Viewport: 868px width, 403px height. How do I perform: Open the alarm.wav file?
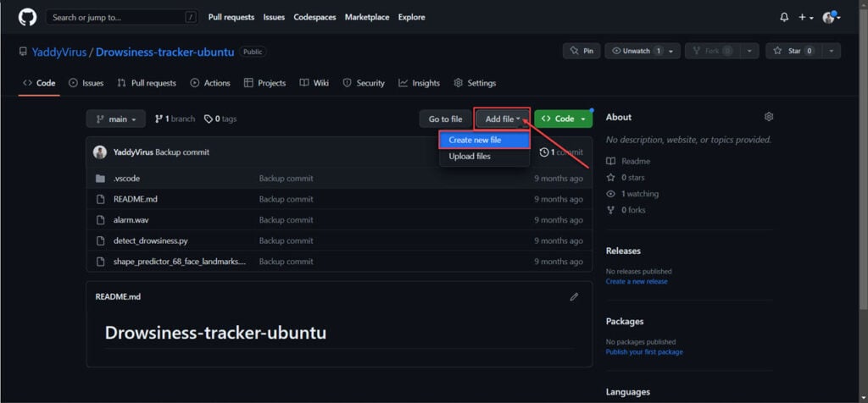(x=131, y=220)
